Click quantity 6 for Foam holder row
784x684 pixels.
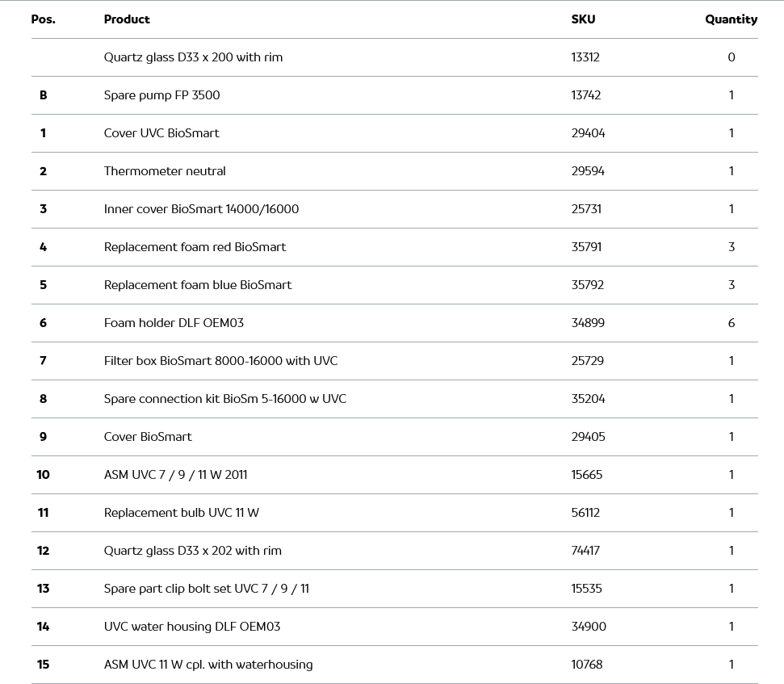pos(732,323)
